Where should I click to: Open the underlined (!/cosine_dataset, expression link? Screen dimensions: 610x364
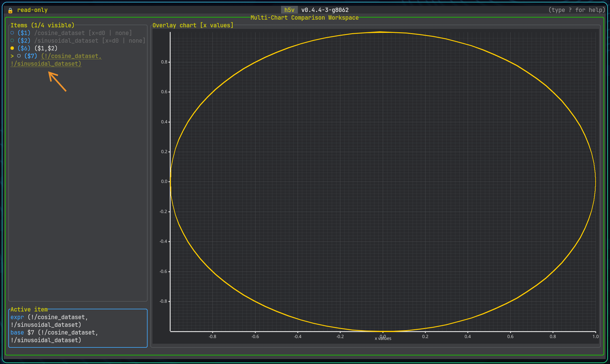(71, 56)
